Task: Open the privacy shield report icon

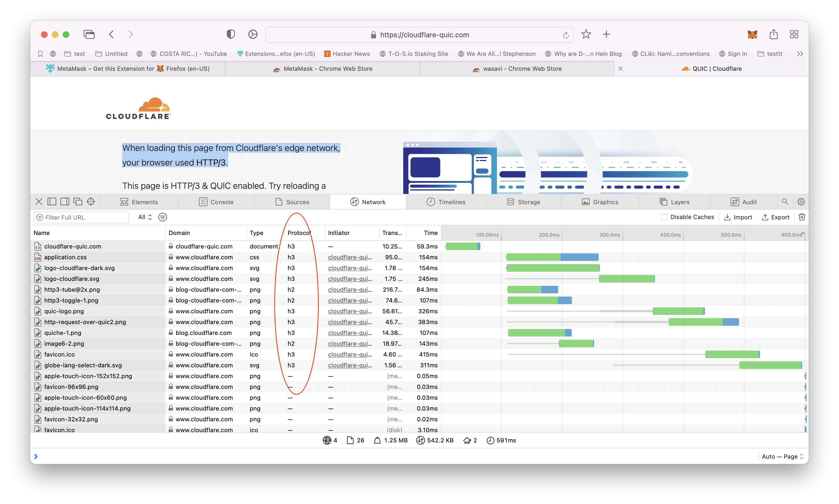Action: pos(231,34)
